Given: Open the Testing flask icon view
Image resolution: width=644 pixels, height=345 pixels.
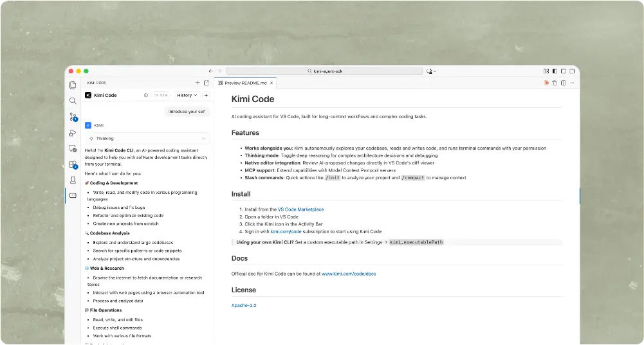Looking at the screenshot, I should coord(73,180).
